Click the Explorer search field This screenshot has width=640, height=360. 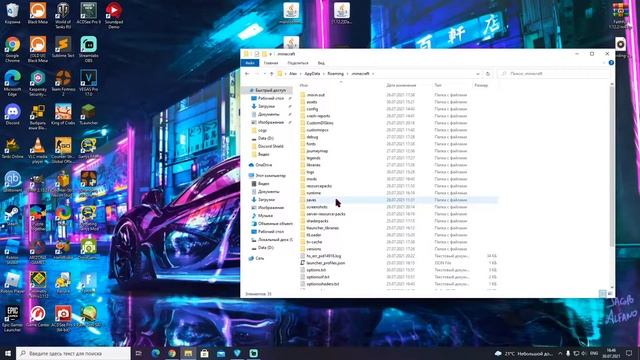click(553, 74)
